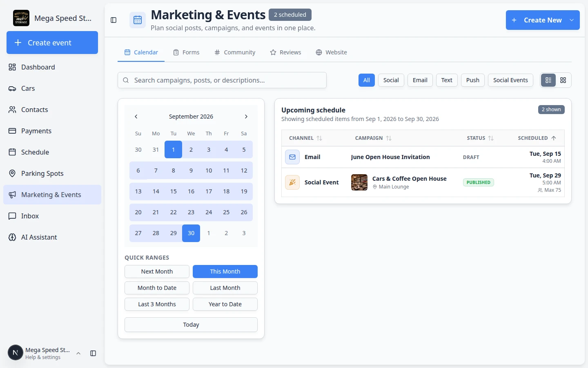Switch to the Website tab
The width and height of the screenshot is (588, 368).
(x=331, y=52)
